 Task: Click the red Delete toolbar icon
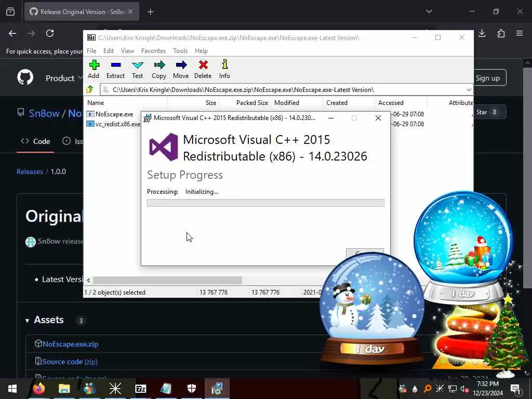203,69
